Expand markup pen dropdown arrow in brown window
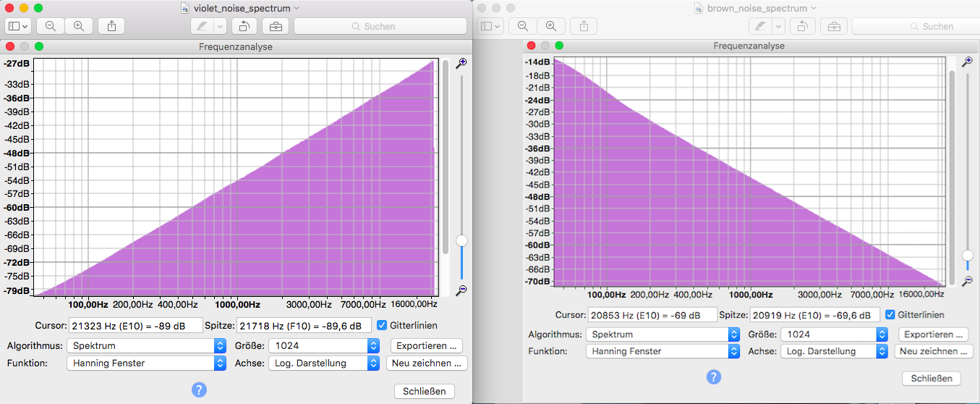This screenshot has height=404, width=980. tap(778, 26)
